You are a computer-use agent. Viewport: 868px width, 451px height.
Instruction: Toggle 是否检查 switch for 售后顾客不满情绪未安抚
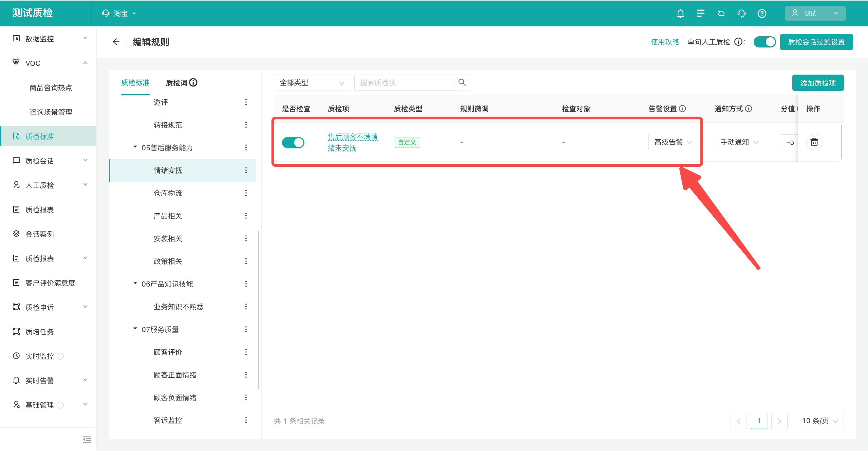[x=293, y=142]
